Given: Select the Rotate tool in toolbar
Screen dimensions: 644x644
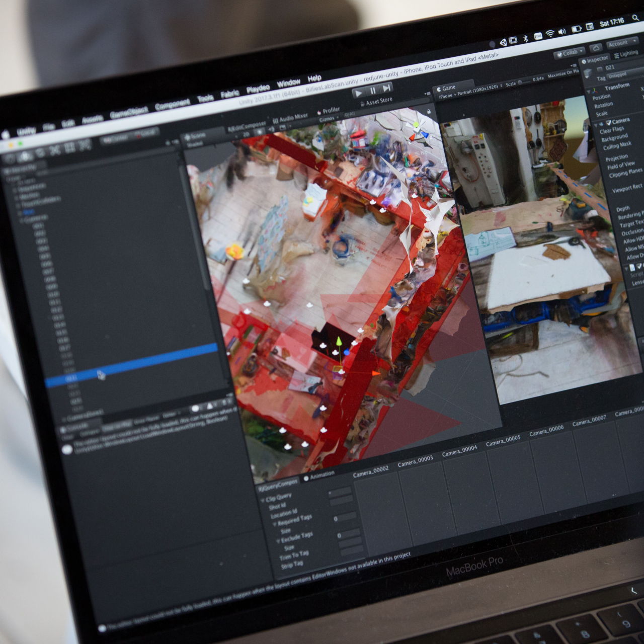Looking at the screenshot, I should click(40, 153).
